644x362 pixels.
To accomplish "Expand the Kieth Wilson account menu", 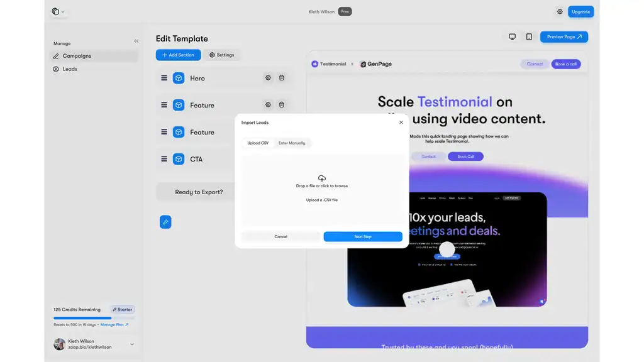I will pyautogui.click(x=131, y=344).
